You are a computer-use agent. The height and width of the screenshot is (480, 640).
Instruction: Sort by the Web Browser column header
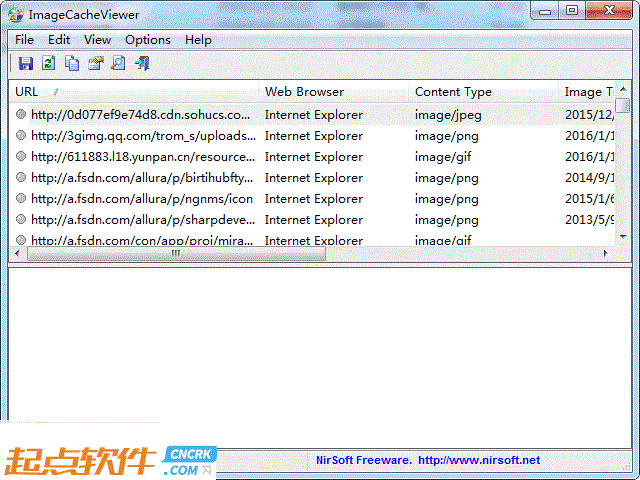tap(333, 92)
